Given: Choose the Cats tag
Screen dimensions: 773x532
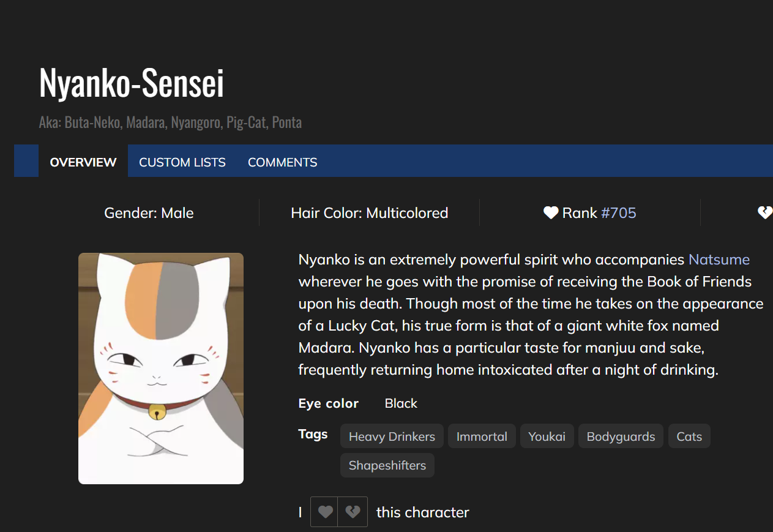Looking at the screenshot, I should click(x=689, y=436).
